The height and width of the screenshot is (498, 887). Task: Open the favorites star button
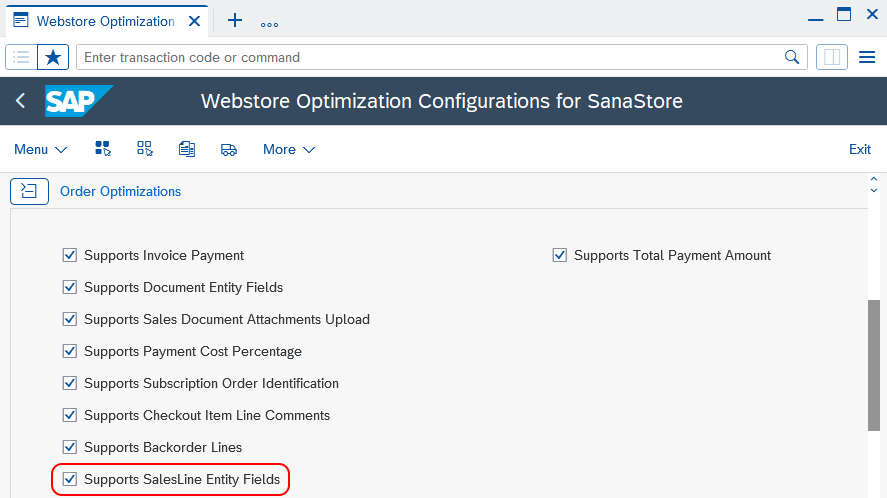coord(53,57)
